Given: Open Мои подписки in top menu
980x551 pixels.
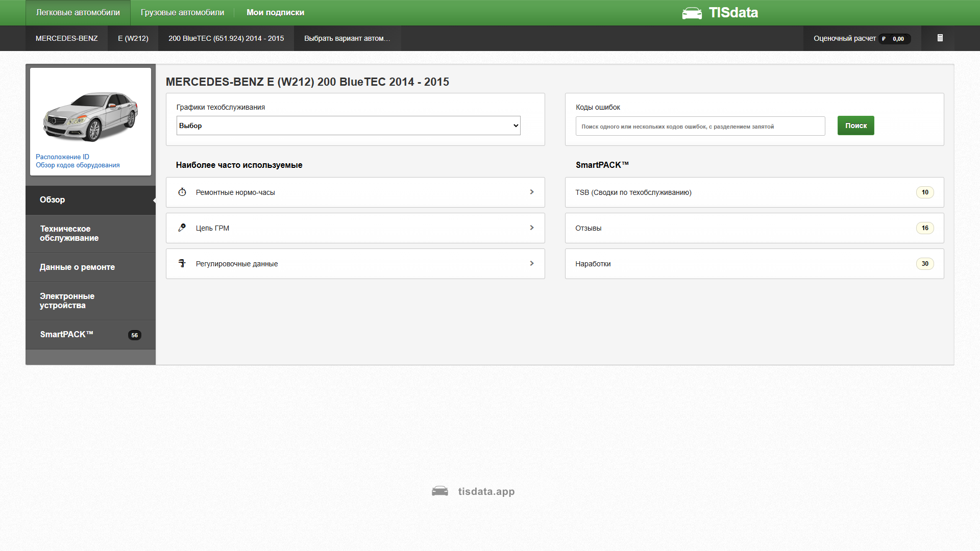Looking at the screenshot, I should (275, 13).
